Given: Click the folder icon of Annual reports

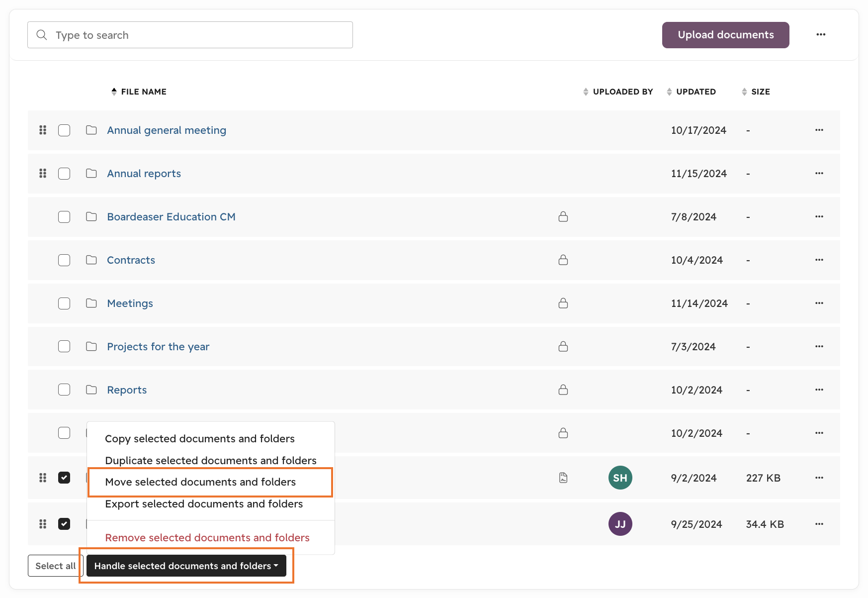Looking at the screenshot, I should (91, 174).
